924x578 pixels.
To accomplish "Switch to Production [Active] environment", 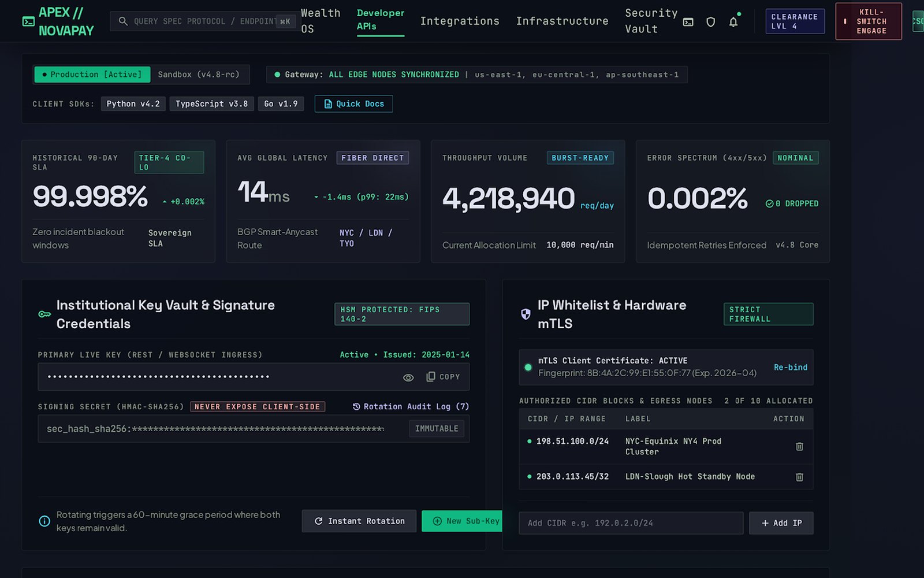I will pyautogui.click(x=92, y=75).
